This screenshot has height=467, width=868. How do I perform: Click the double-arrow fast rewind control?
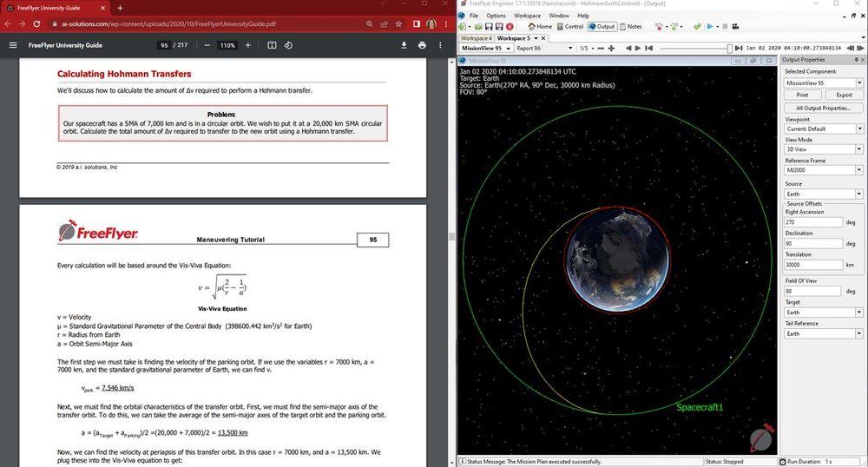click(852, 48)
